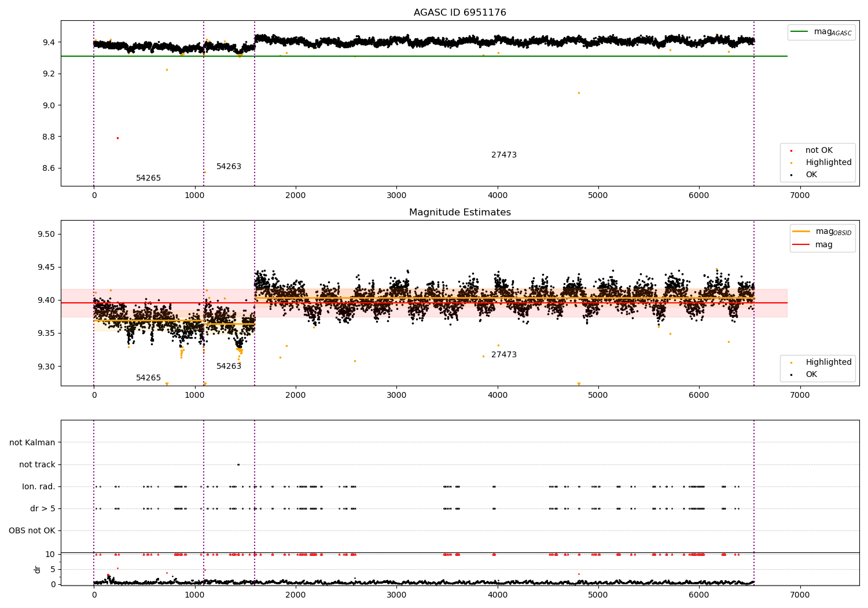Click the red dot marker beside 'not OK' legend
Image resolution: width=868 pixels, height=608 pixels.
(x=791, y=151)
